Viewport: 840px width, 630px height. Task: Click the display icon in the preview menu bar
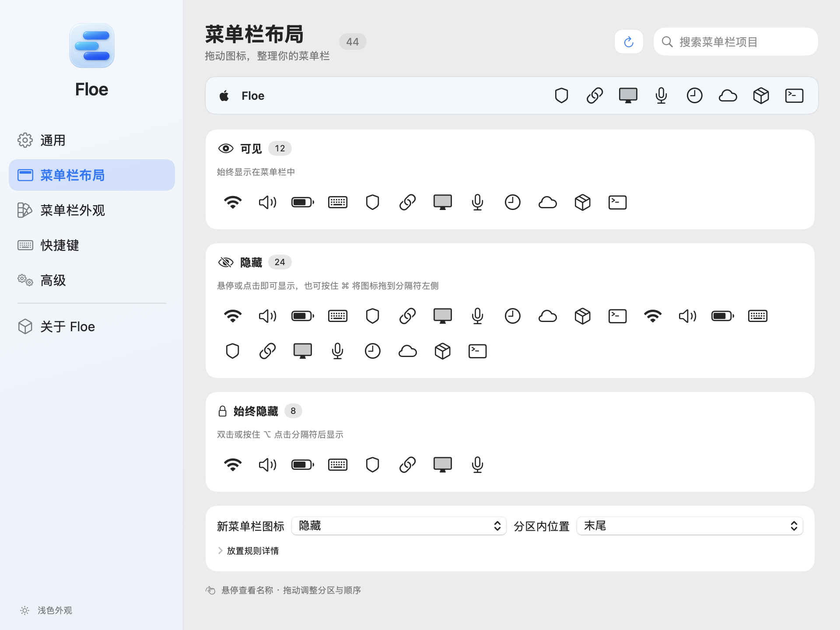[628, 95]
